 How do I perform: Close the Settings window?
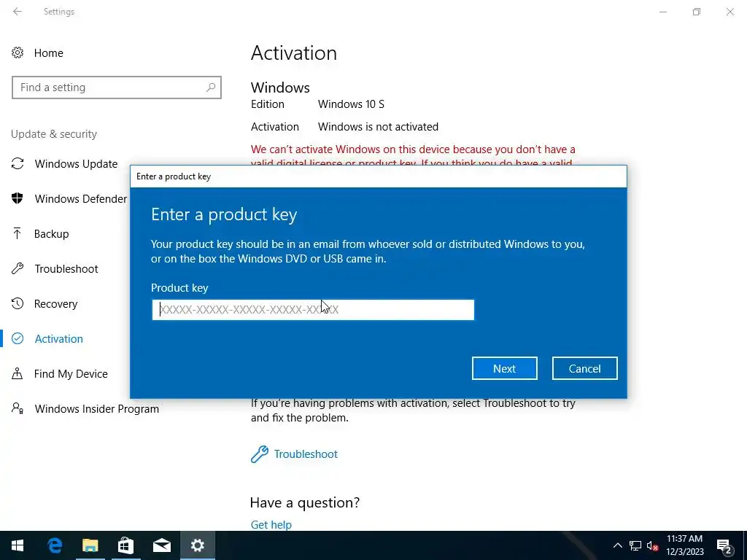729,12
